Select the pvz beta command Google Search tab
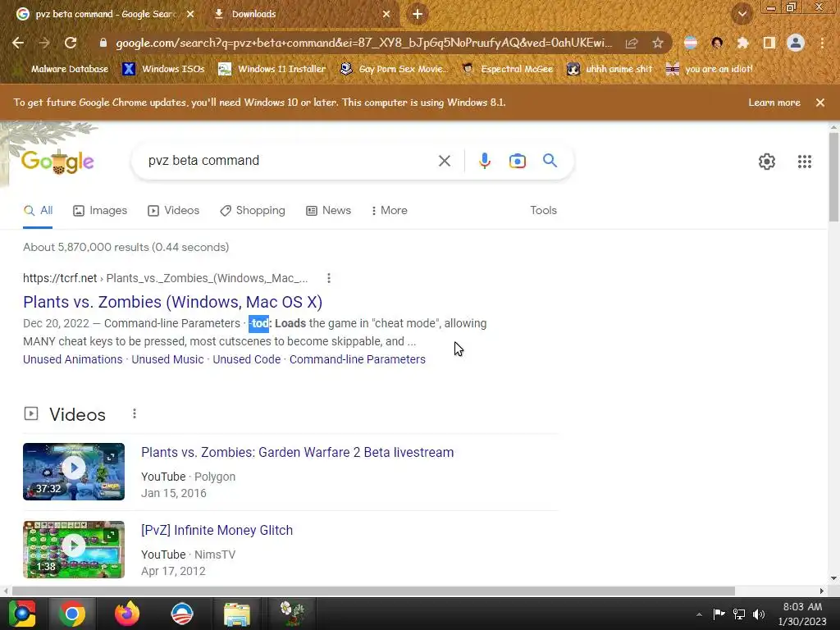The image size is (840, 630). pyautogui.click(x=104, y=14)
